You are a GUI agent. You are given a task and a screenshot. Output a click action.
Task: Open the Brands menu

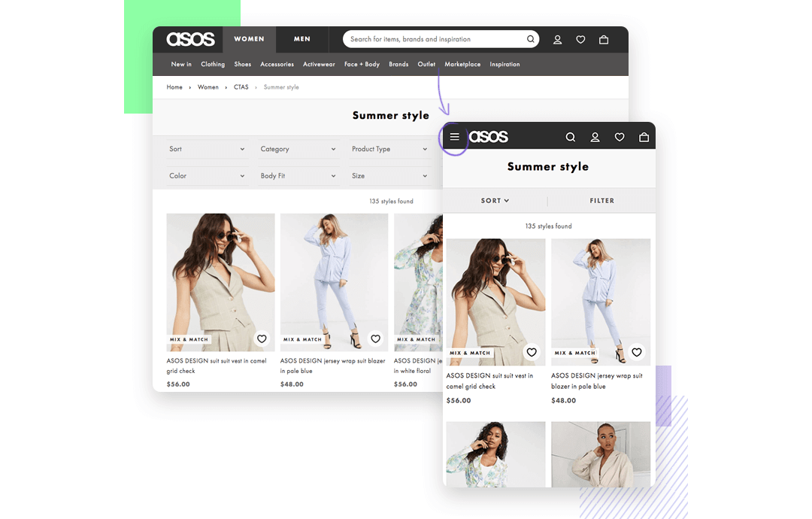(398, 64)
